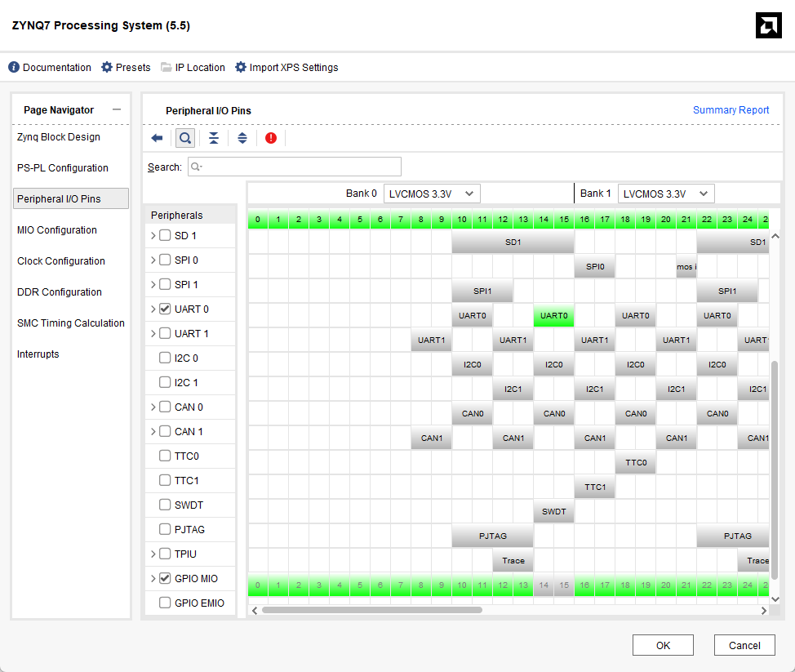The height and width of the screenshot is (672, 795).
Task: Open the Presets menu
Action: point(133,68)
